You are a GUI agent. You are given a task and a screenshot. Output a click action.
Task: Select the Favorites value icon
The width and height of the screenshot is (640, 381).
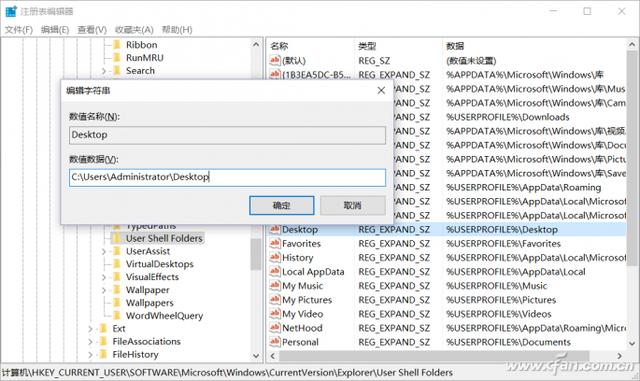coord(275,243)
